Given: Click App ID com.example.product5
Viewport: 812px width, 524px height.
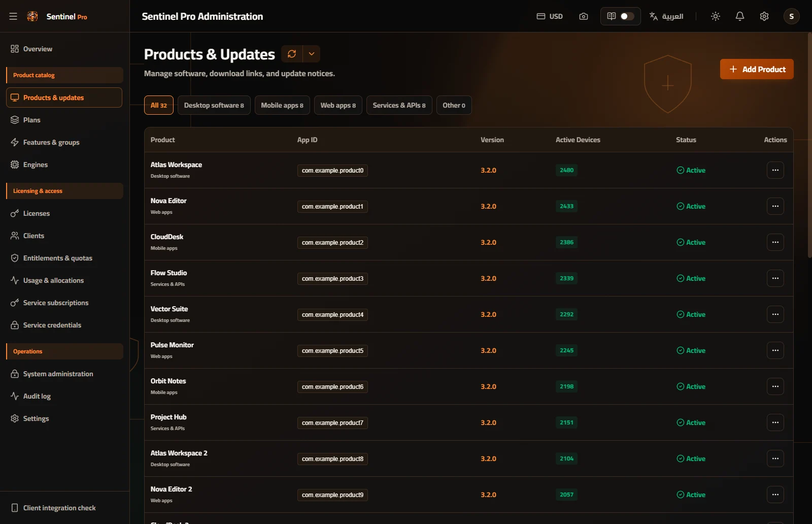Looking at the screenshot, I should coord(332,351).
